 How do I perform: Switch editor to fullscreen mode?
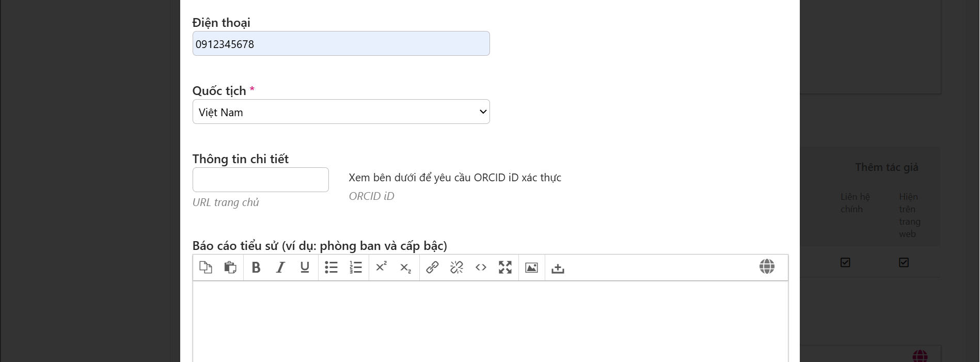pyautogui.click(x=505, y=267)
